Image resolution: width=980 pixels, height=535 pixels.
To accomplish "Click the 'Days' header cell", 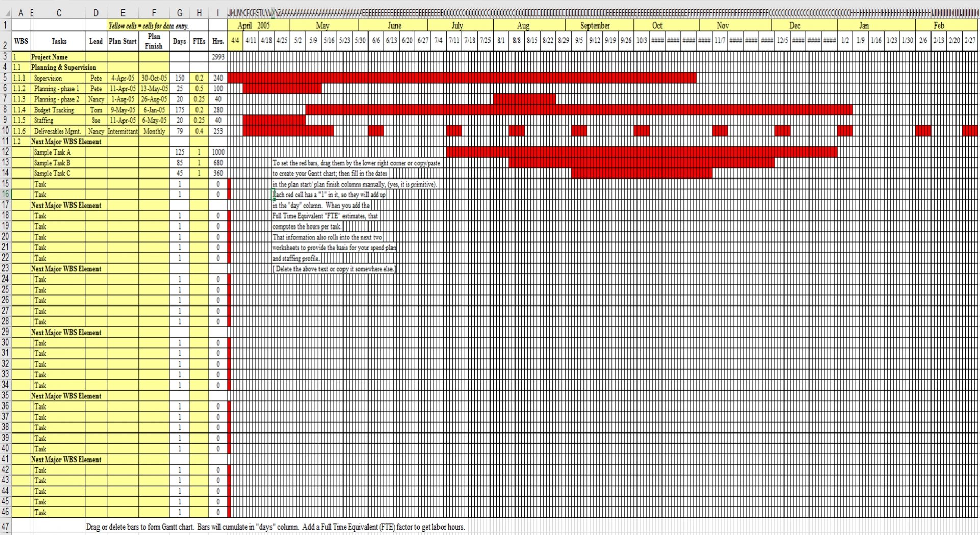I will coord(179,41).
